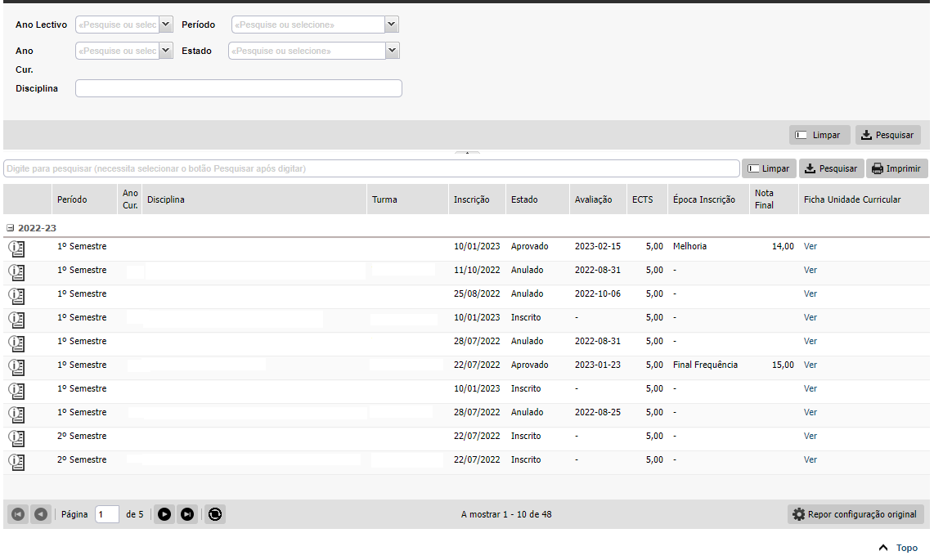The height and width of the screenshot is (560, 934).
Task: Click the Imprimir button
Action: pyautogui.click(x=896, y=168)
